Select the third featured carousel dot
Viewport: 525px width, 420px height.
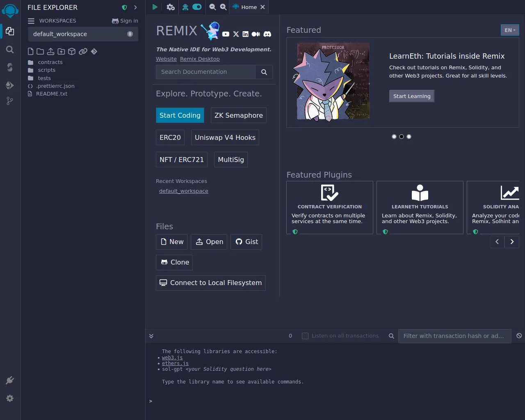(409, 137)
